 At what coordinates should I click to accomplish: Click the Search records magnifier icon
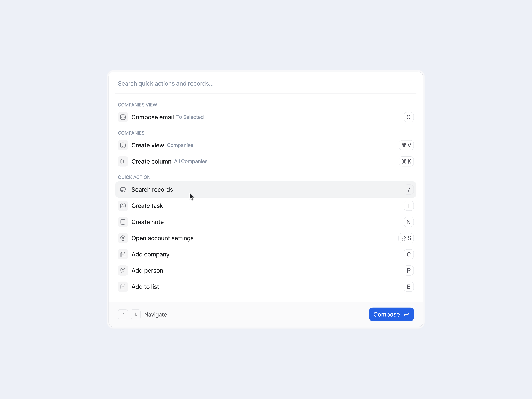[x=123, y=190]
